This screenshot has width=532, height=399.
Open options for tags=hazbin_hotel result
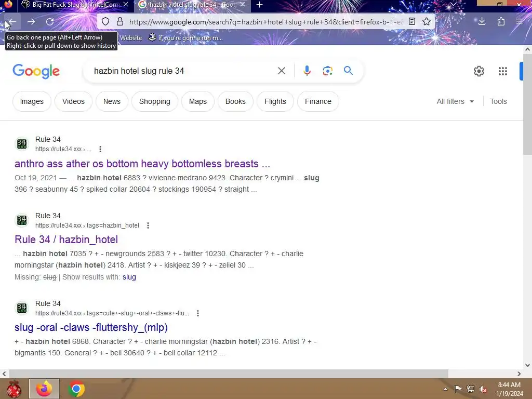click(x=148, y=225)
